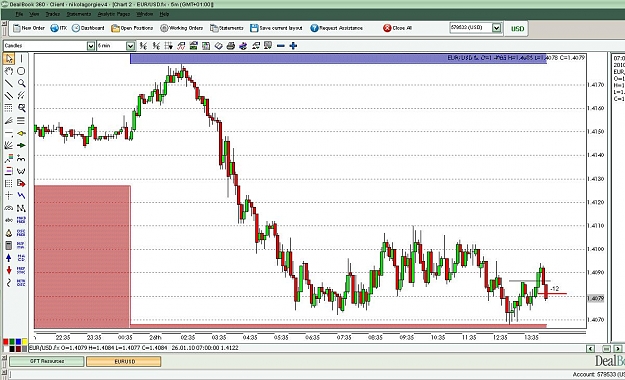Click the chart scroll left arrow

[591, 348]
